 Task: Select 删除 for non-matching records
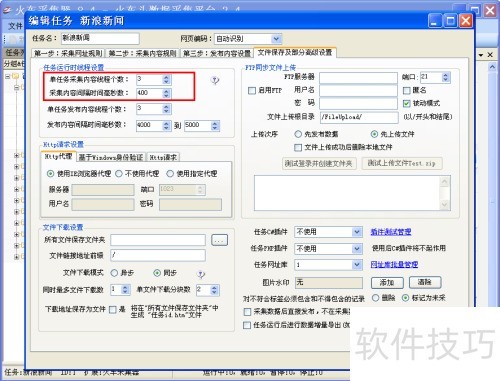tap(375, 298)
